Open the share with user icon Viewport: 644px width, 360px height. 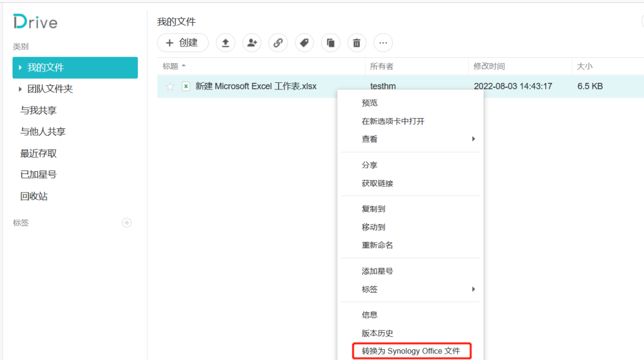pyautogui.click(x=252, y=42)
